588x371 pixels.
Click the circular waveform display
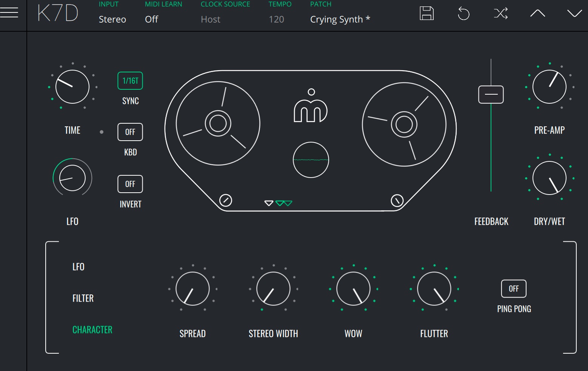click(311, 160)
